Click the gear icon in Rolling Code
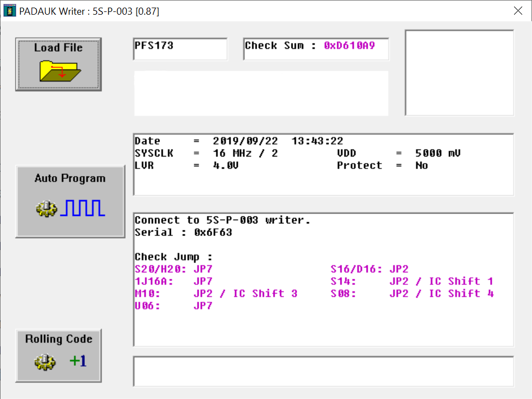This screenshot has height=399, width=532. (45, 363)
